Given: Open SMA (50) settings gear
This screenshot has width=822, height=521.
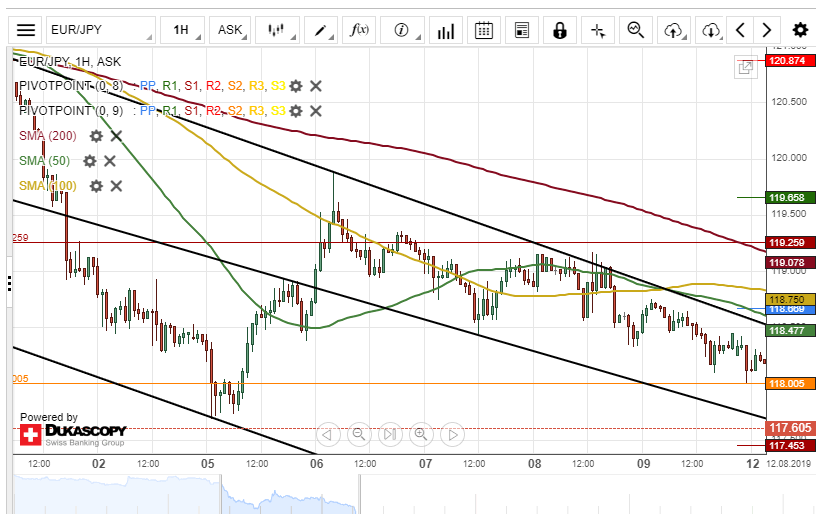Looking at the screenshot, I should pos(90,161).
